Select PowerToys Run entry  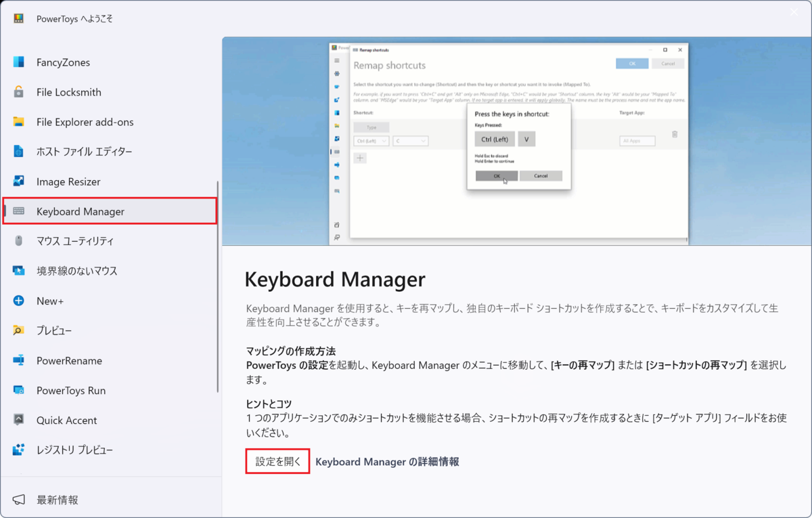[x=110, y=390]
